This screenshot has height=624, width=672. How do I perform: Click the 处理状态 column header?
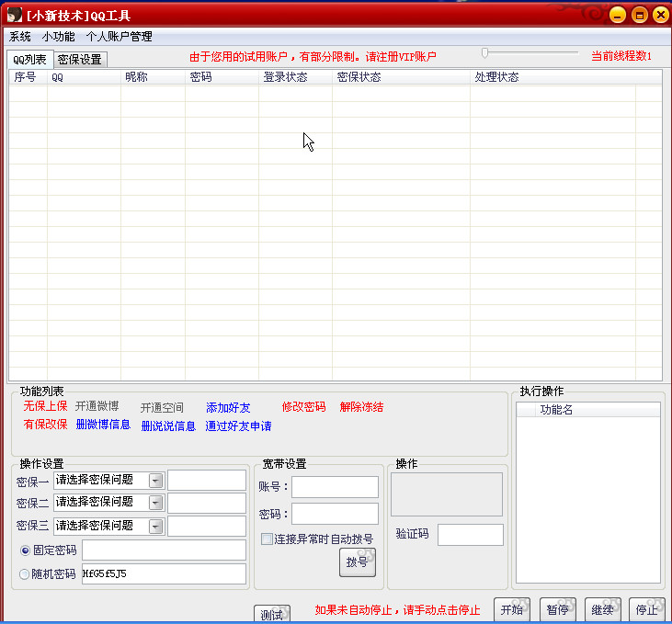coord(552,77)
